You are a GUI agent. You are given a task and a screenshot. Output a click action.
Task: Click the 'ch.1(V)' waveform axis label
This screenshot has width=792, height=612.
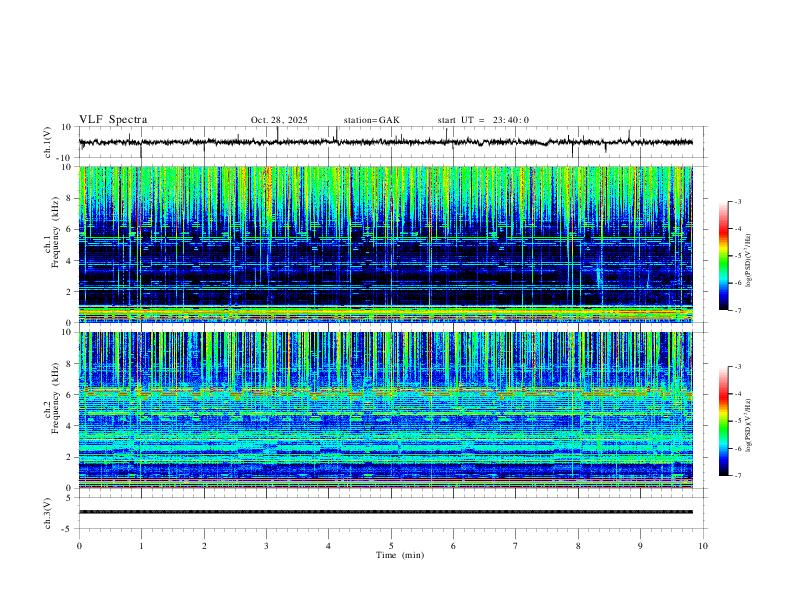[48, 142]
